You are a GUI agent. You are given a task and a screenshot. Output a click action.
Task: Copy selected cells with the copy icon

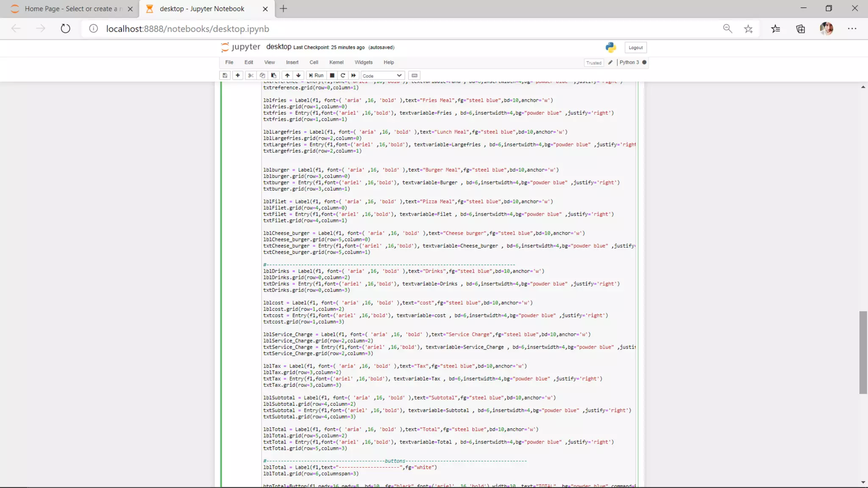pyautogui.click(x=262, y=75)
